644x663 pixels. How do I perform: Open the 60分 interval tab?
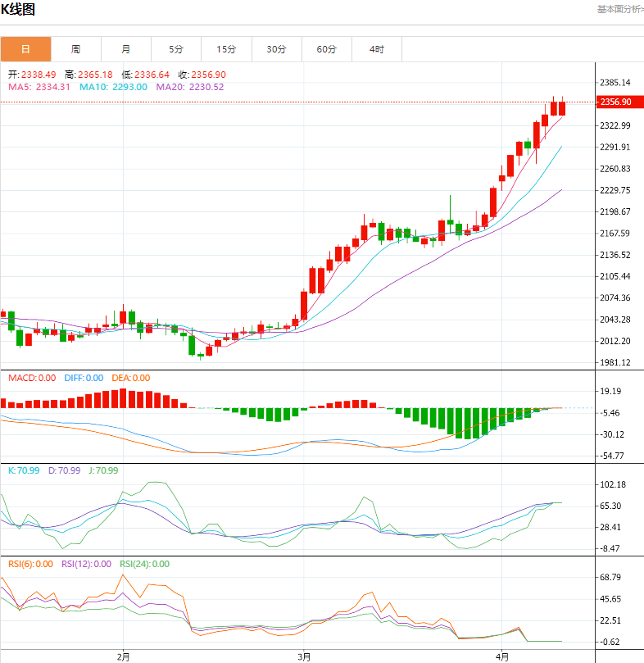coord(326,49)
